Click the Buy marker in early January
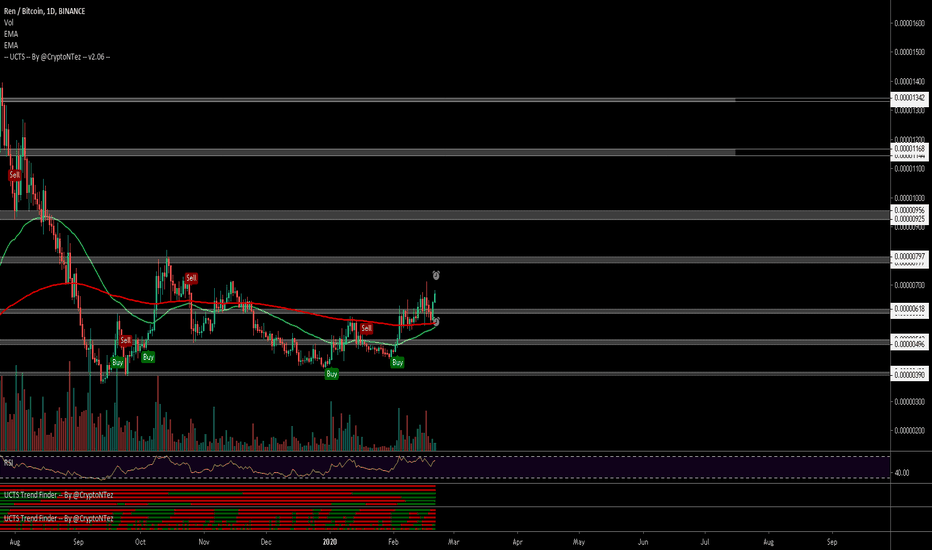Image resolution: width=932 pixels, height=550 pixels. pos(332,374)
